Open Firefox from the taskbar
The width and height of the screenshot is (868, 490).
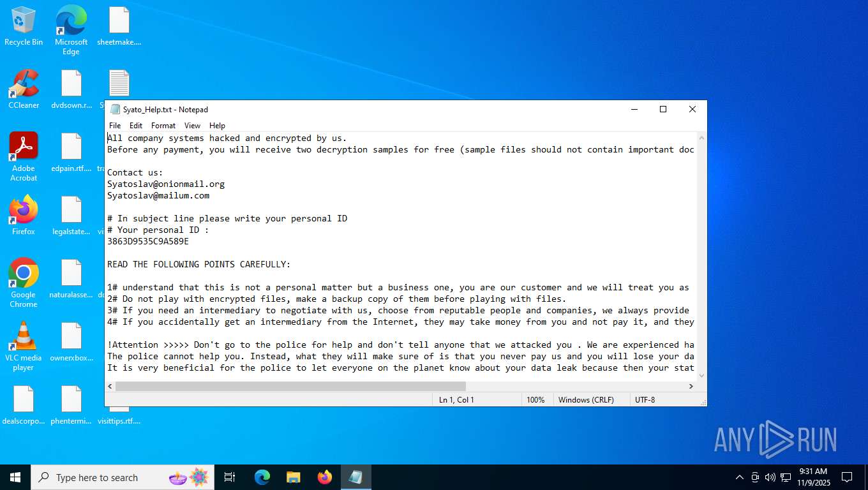[x=325, y=477]
